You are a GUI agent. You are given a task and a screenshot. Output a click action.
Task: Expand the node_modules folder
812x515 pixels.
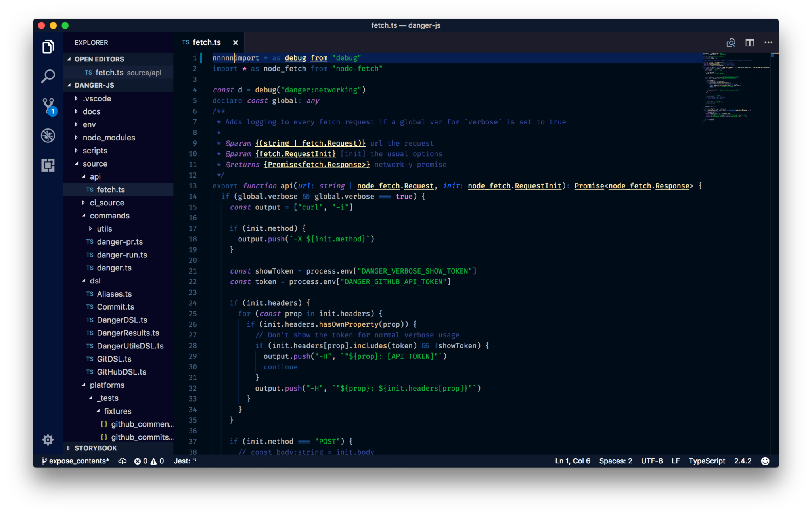109,137
